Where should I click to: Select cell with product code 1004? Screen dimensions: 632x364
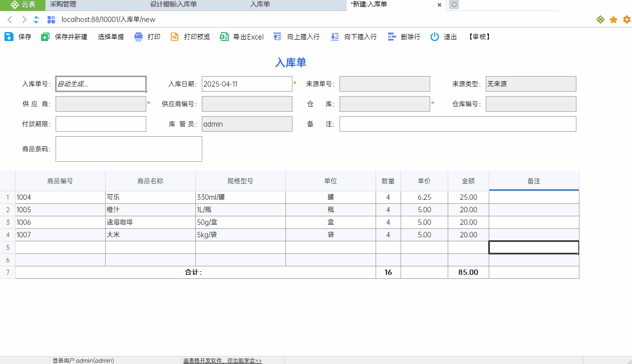click(x=60, y=197)
